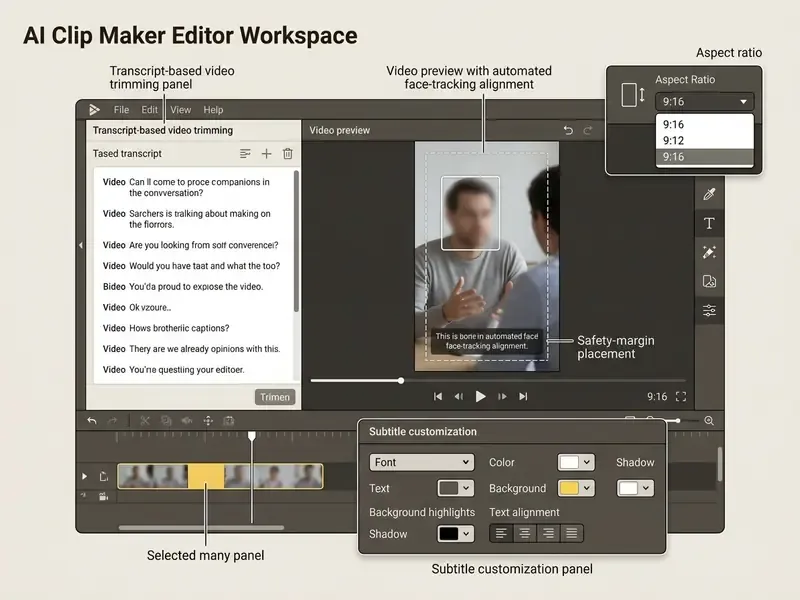Collapse the transcript panel with side arrow
The height and width of the screenshot is (600, 800).
pos(81,245)
